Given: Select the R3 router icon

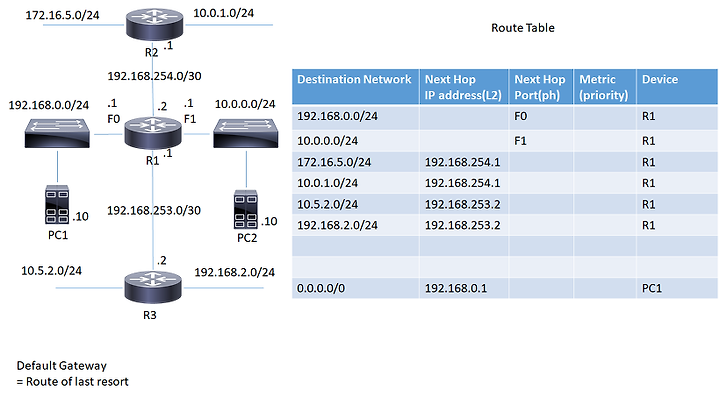Looking at the screenshot, I should click(153, 287).
